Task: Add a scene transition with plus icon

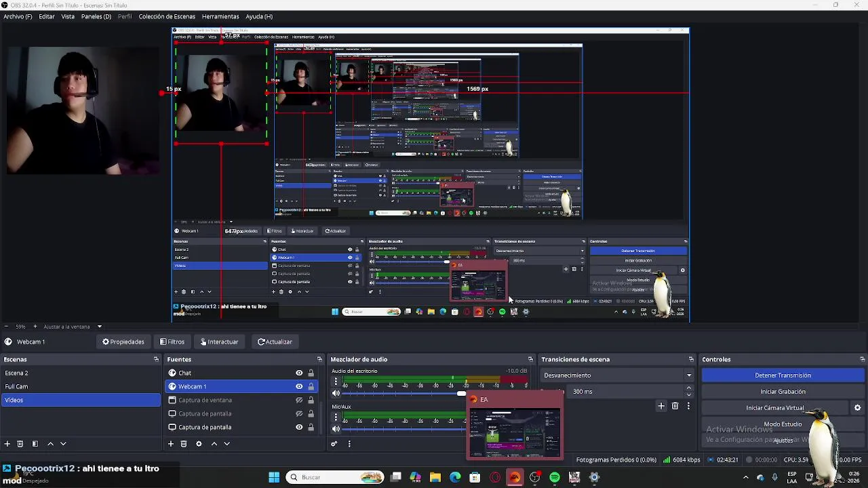Action: point(661,406)
